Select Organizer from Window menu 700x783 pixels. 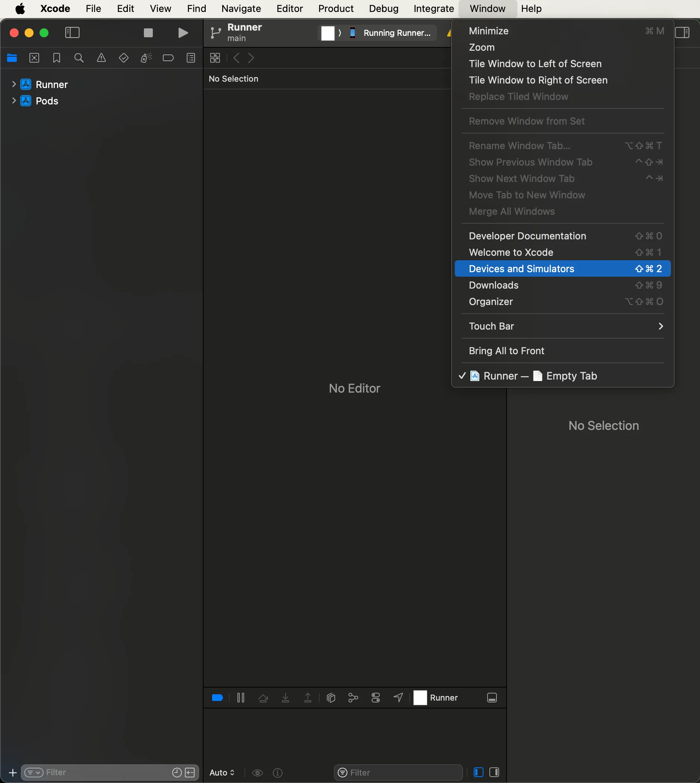[x=491, y=302]
